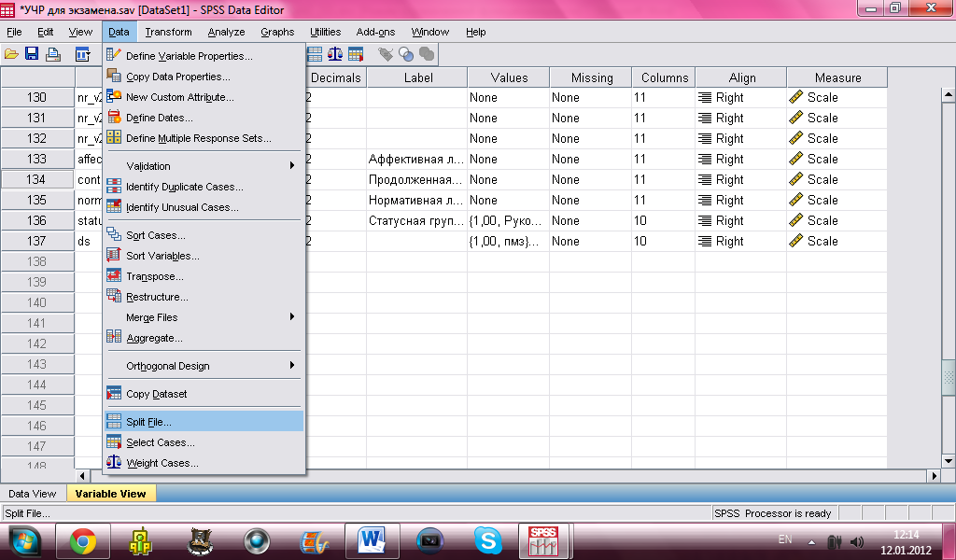
Task: Select the highlighted Split File entry
Action: (x=204, y=422)
